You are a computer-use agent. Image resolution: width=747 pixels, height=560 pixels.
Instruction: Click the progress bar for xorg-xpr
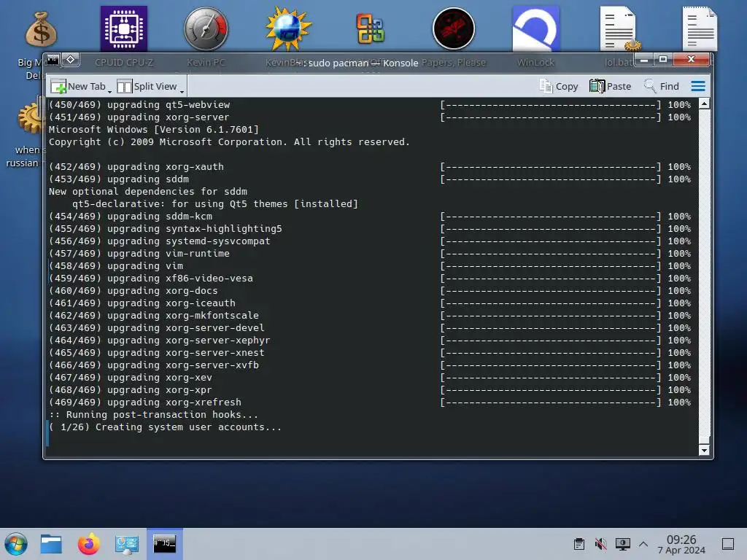pyautogui.click(x=551, y=389)
